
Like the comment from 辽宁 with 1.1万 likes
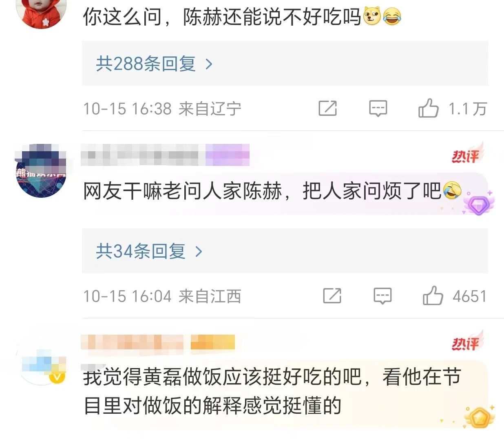pyautogui.click(x=428, y=108)
